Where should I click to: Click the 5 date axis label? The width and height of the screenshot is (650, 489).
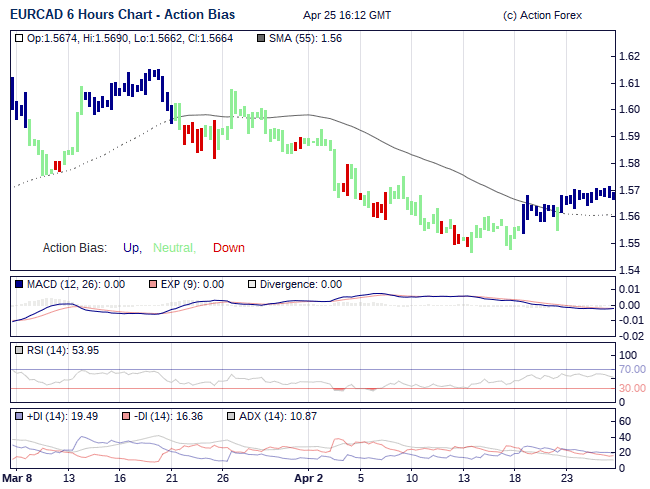361,478
